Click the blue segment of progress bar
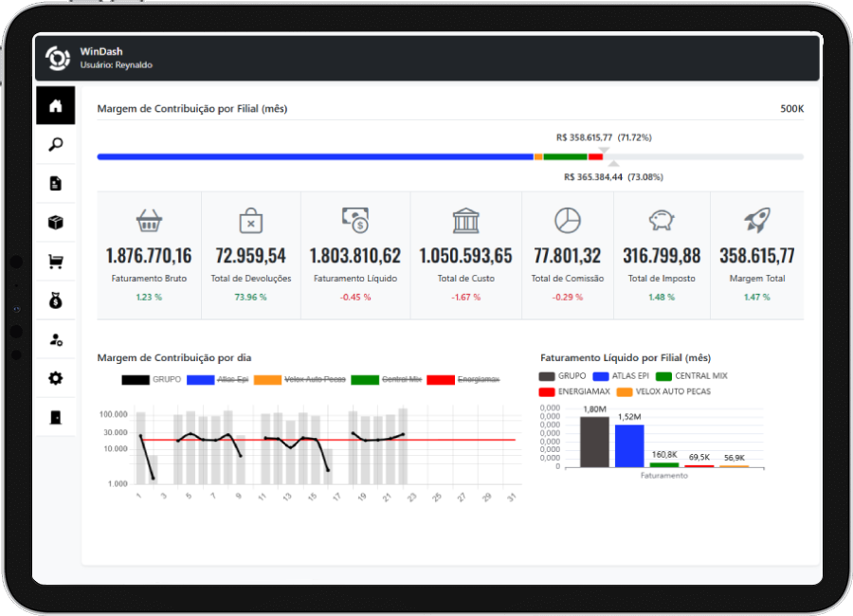The width and height of the screenshot is (853, 616). click(x=315, y=156)
